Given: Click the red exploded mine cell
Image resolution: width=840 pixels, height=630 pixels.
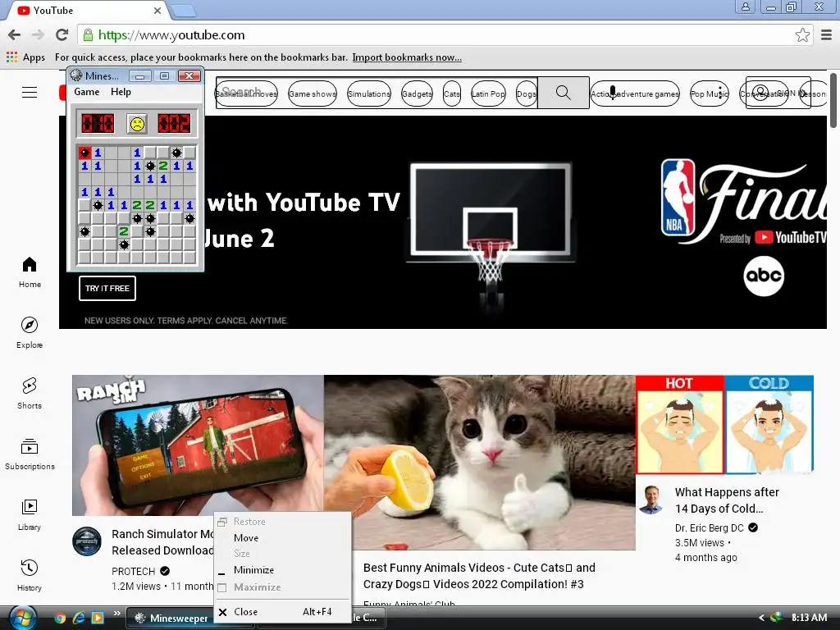Looking at the screenshot, I should pyautogui.click(x=84, y=153).
